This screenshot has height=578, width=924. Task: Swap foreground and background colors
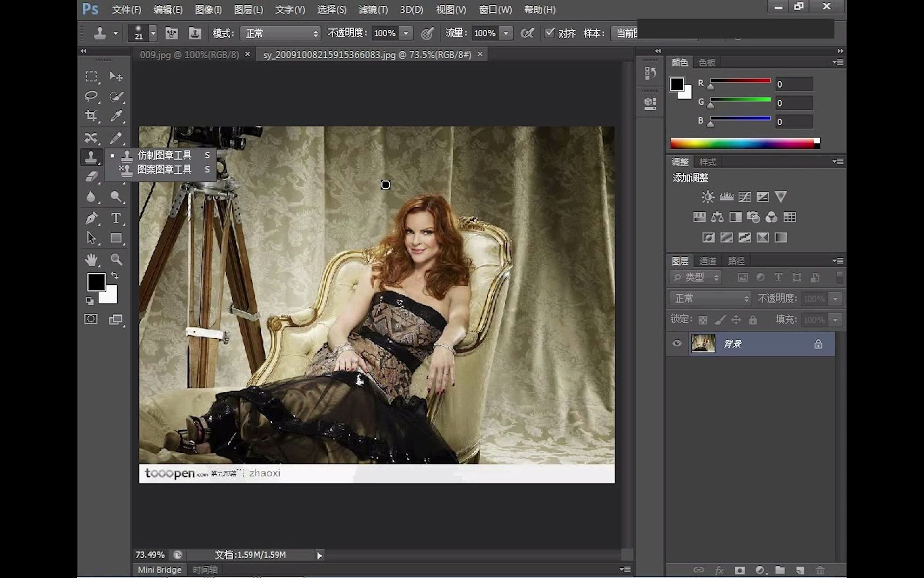coord(114,276)
